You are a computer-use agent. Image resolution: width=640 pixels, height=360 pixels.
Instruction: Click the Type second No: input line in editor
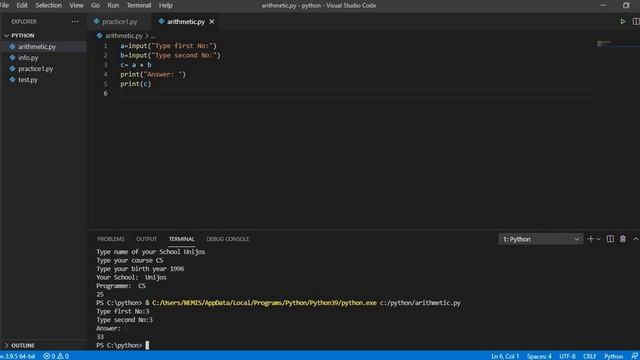[x=170, y=55]
